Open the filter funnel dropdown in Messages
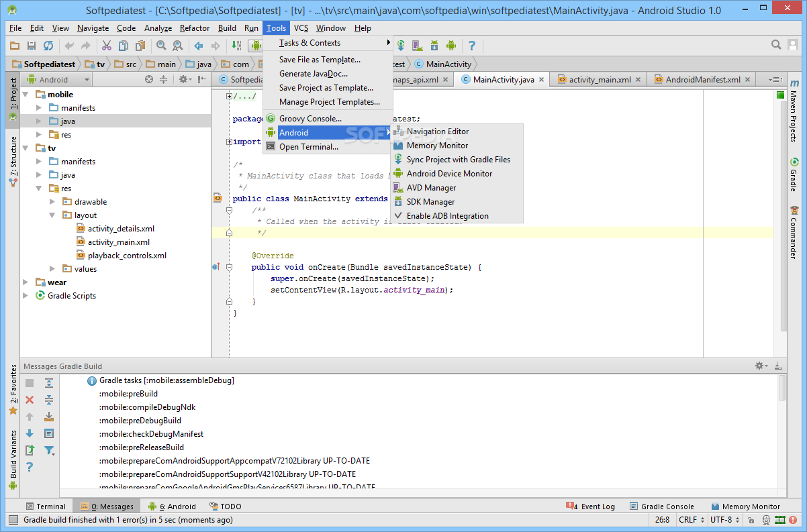The width and height of the screenshot is (807, 532). 50,450
